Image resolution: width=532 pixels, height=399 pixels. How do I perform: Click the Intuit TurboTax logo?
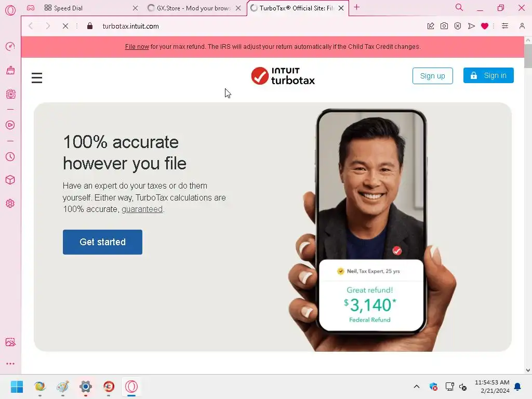tap(283, 76)
